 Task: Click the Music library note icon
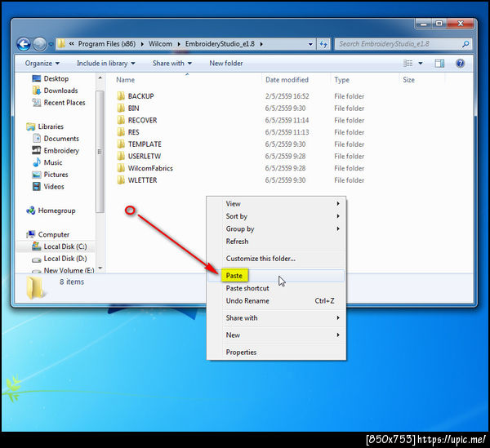(x=37, y=162)
